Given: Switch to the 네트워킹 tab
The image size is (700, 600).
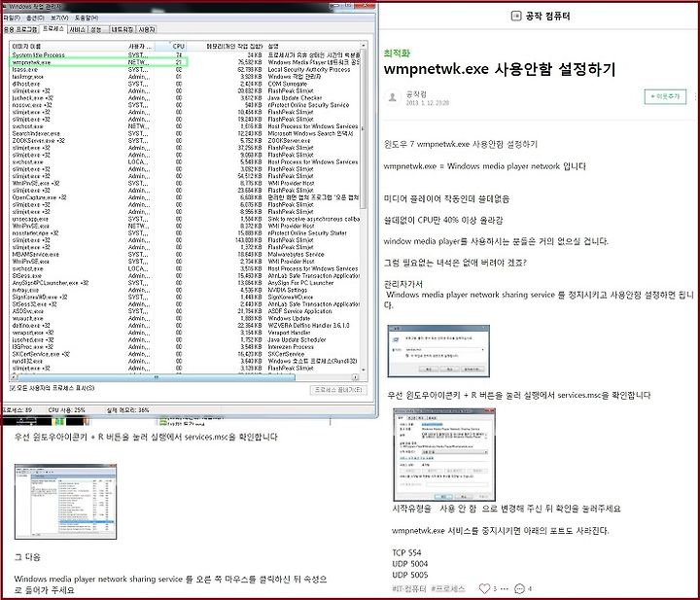Looking at the screenshot, I should 122,29.
